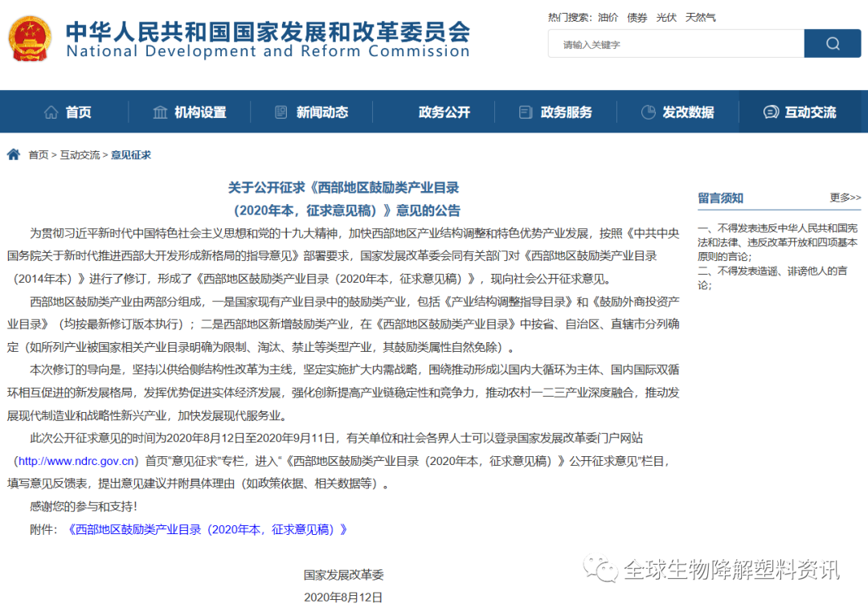This screenshot has width=868, height=608.
Task: Click the national emblem logo
Action: (30, 38)
